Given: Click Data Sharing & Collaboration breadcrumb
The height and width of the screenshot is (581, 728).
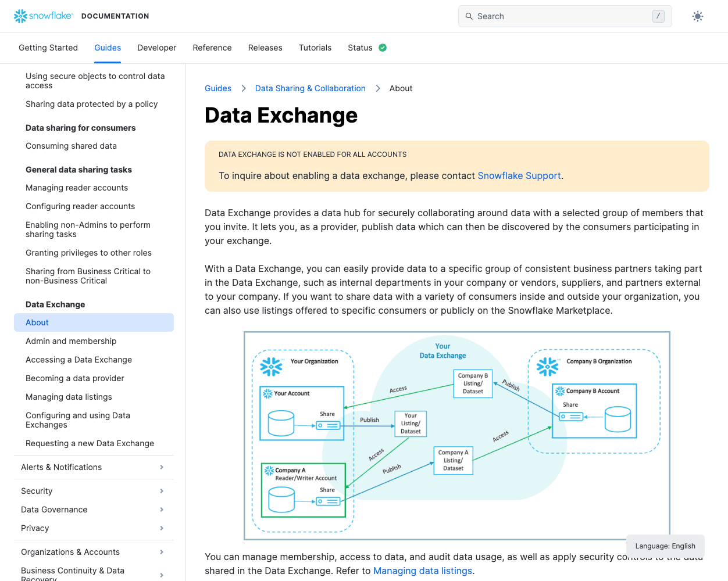Looking at the screenshot, I should pyautogui.click(x=311, y=88).
